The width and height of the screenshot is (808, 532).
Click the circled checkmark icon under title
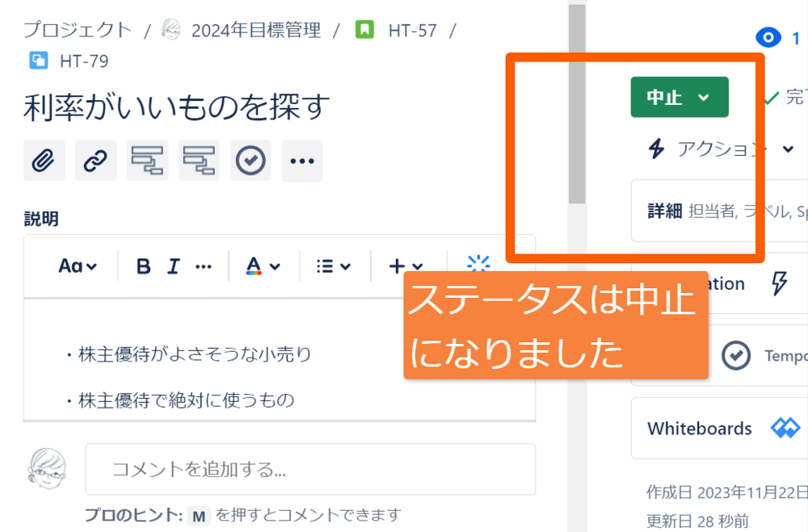click(x=250, y=161)
